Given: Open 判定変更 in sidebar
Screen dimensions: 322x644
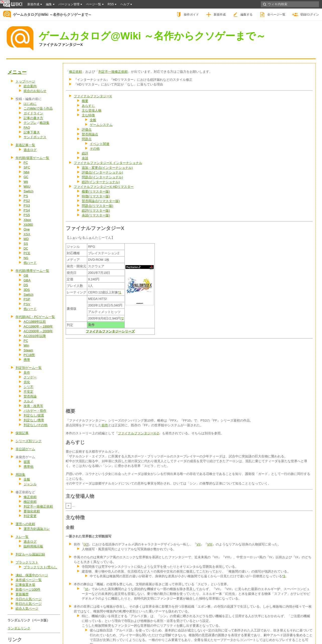Looking at the screenshot, I should 30,516.
